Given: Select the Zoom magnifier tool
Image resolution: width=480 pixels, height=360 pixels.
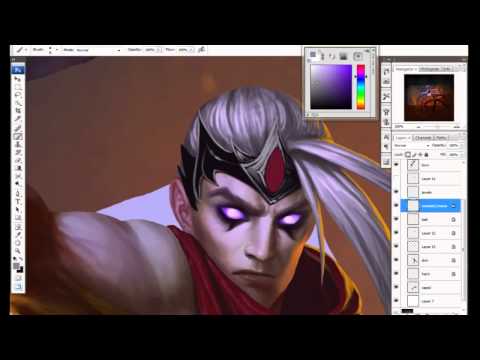Looking at the screenshot, I should coord(17,251).
